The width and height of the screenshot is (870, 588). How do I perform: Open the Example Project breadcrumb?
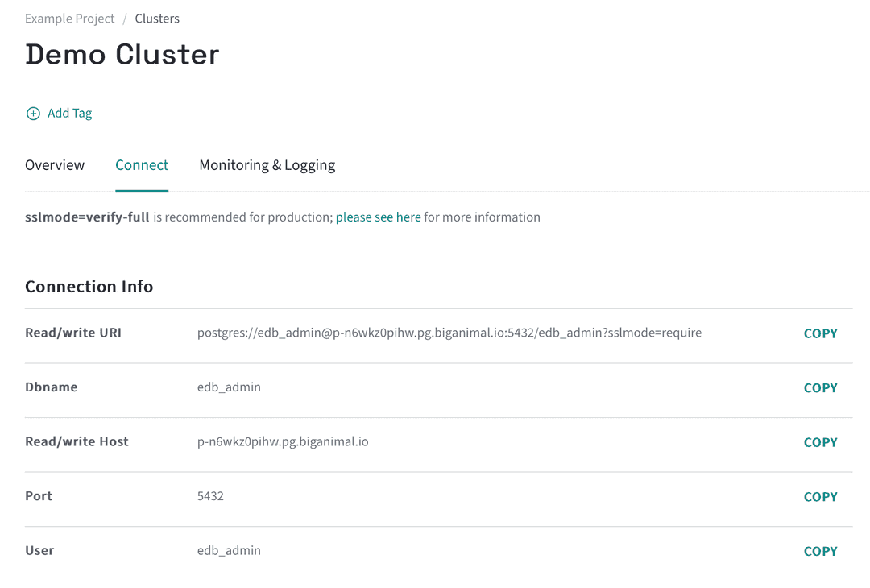(69, 18)
